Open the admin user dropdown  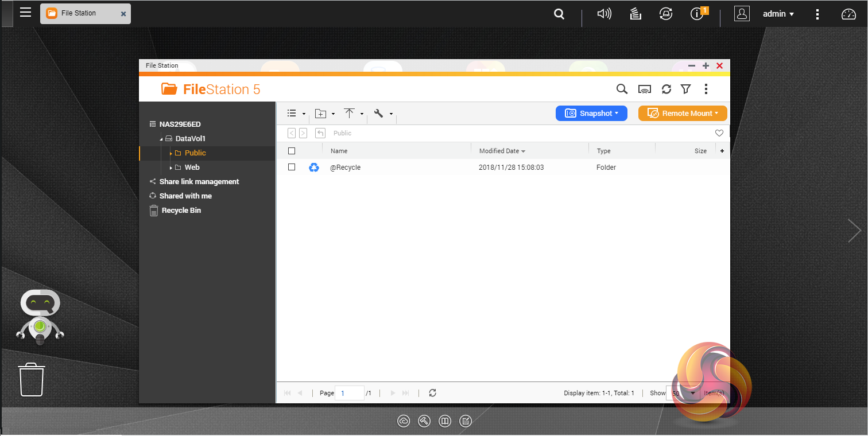(778, 14)
